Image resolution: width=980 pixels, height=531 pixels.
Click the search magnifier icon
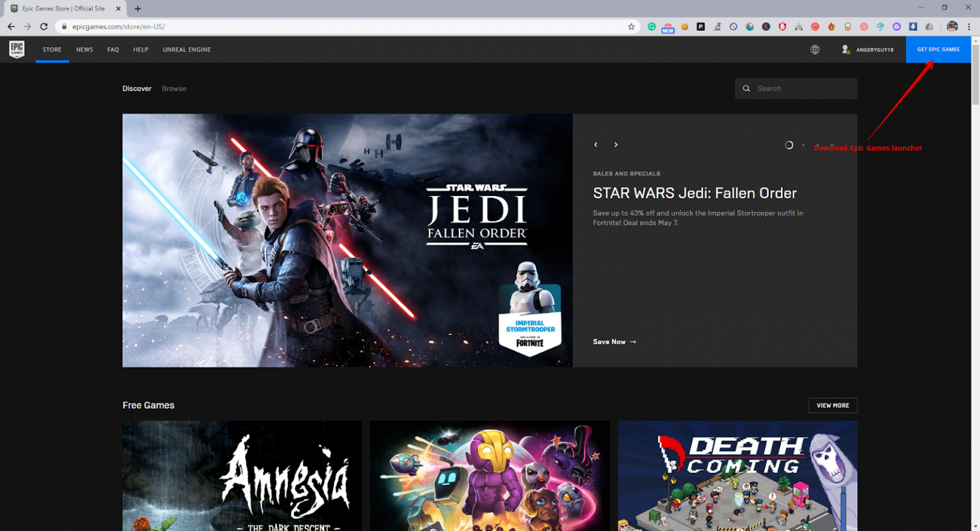(x=746, y=89)
